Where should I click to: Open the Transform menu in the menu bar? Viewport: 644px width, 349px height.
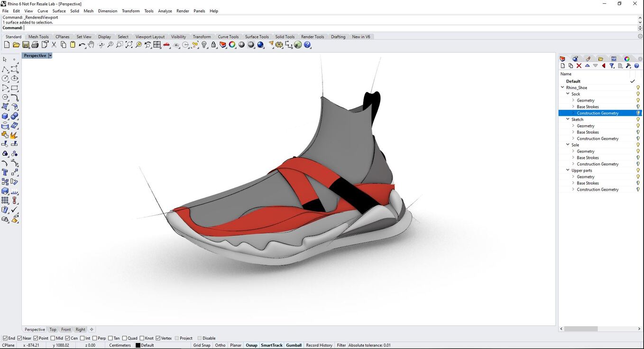[130, 11]
